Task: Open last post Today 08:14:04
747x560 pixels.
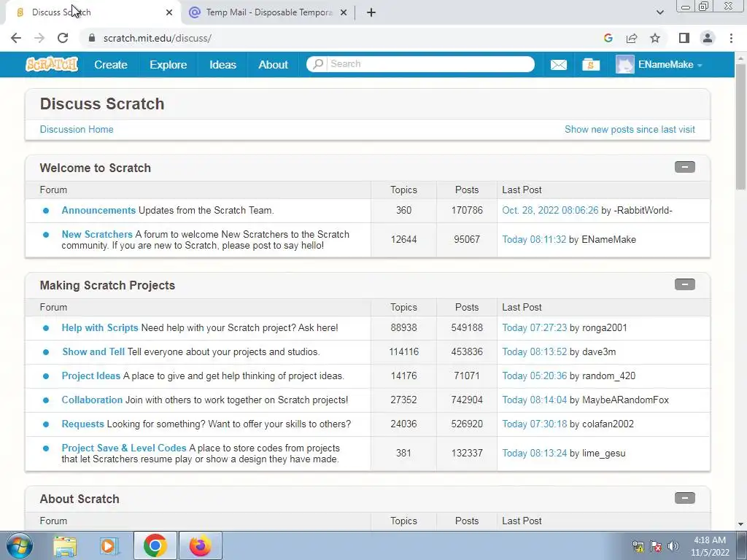Action: (535, 400)
